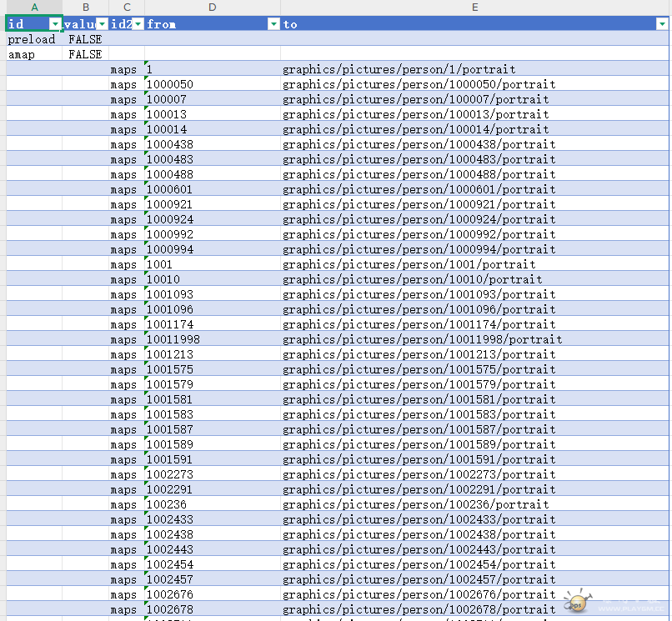Open the filter arrow in the from header
Screen dimensions: 672x621
click(x=273, y=24)
